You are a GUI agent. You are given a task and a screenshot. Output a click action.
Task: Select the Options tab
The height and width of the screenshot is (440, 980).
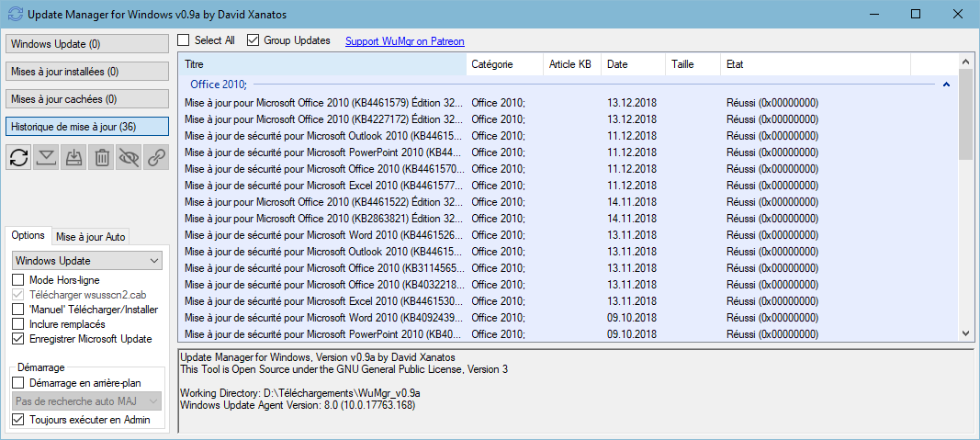28,236
